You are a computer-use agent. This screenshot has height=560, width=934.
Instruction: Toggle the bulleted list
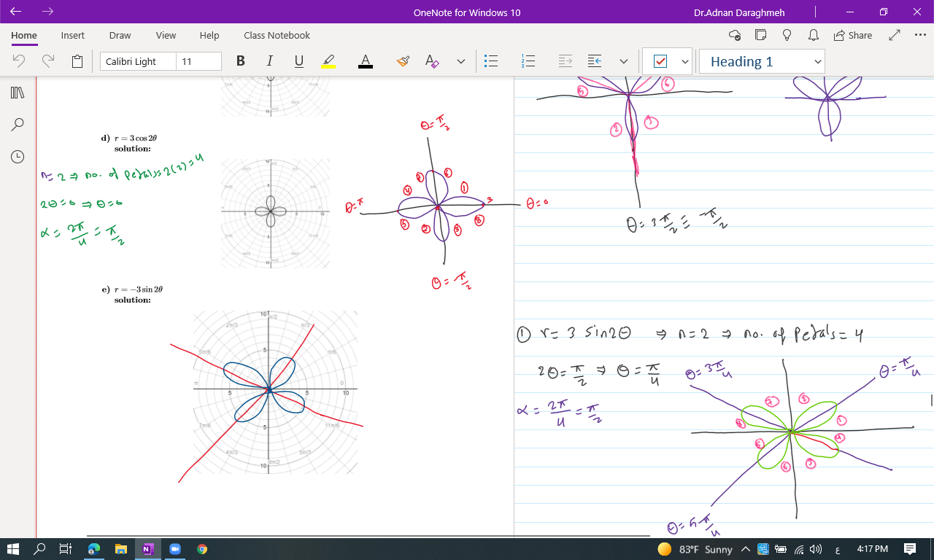(492, 61)
